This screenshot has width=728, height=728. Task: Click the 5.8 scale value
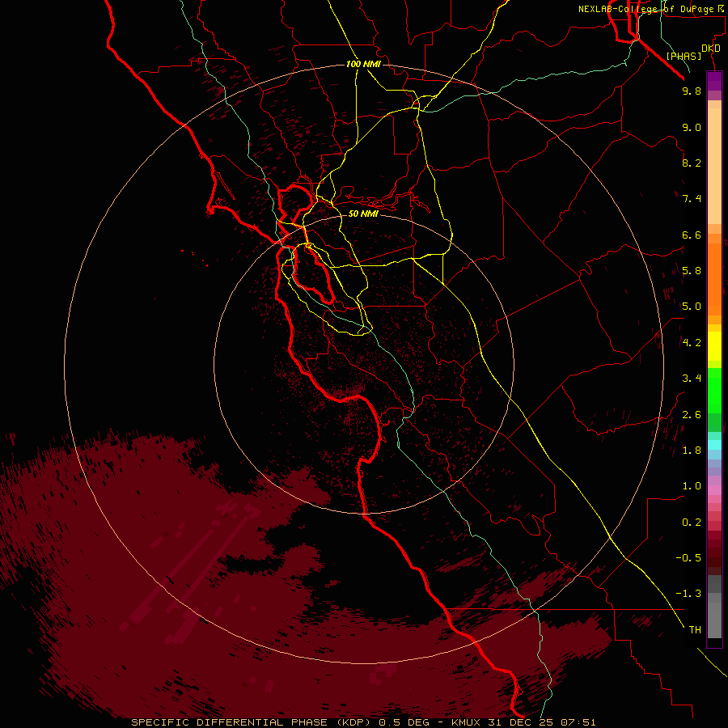pyautogui.click(x=692, y=271)
